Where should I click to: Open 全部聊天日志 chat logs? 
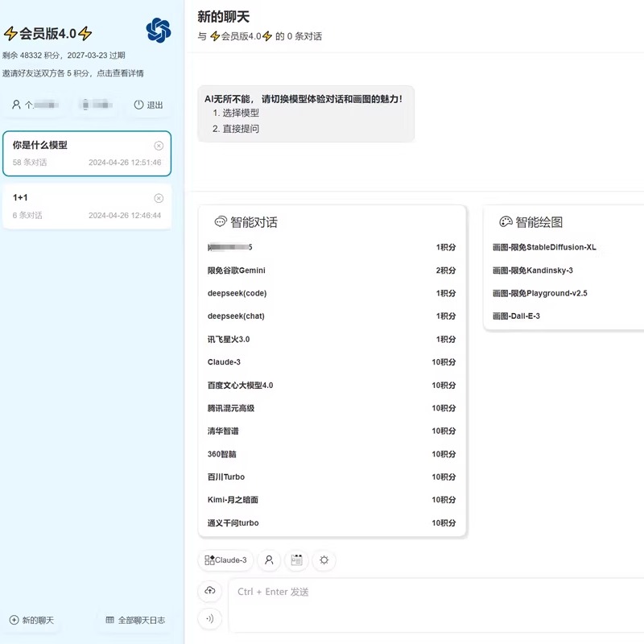point(134,620)
